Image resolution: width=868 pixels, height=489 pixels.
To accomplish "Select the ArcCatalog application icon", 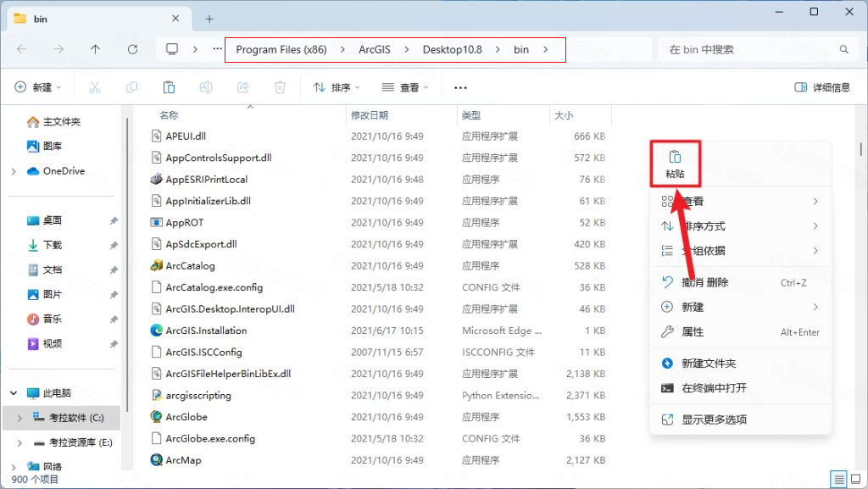I will tap(157, 265).
